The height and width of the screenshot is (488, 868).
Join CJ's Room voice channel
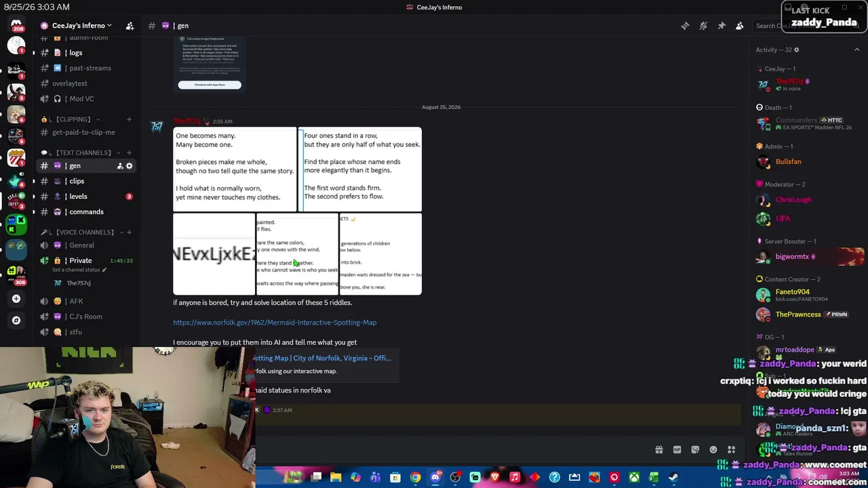[86, 317]
